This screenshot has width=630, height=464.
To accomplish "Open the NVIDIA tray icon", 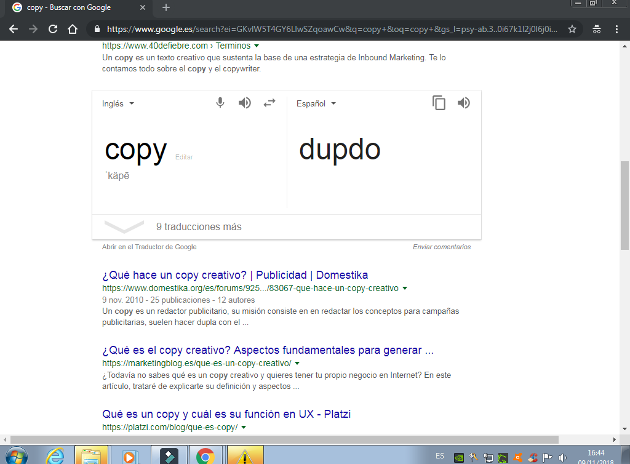I will tap(459, 457).
